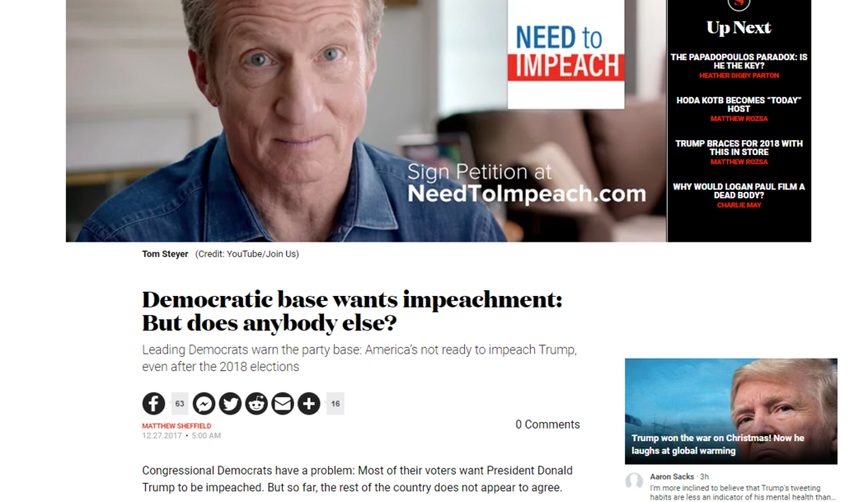Click the Facebook share count 63

(x=179, y=404)
